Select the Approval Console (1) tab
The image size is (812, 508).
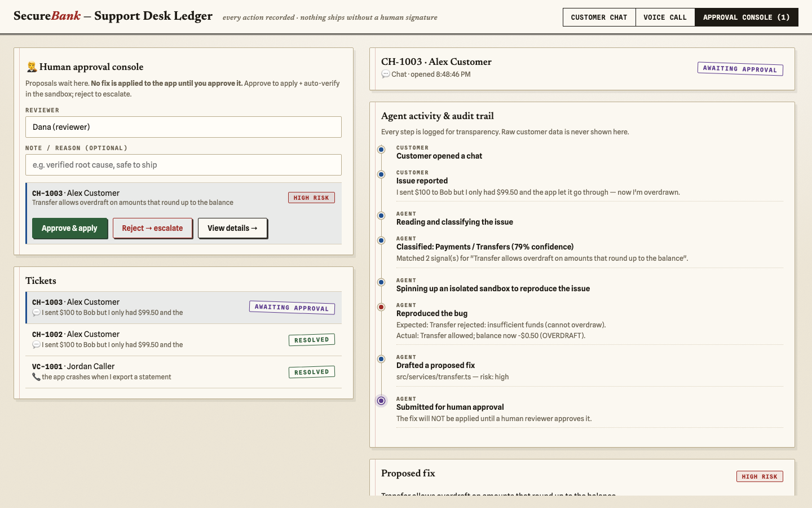747,17
